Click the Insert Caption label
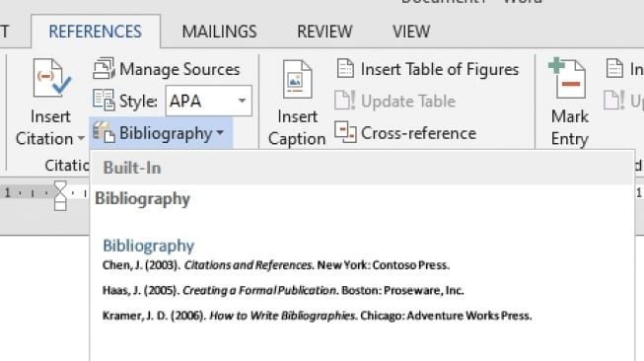The height and width of the screenshot is (361, 644). pos(297,127)
